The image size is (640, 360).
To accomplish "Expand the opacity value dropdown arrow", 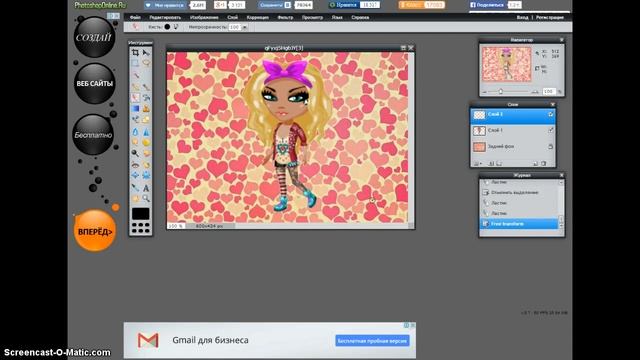I will coord(244,27).
